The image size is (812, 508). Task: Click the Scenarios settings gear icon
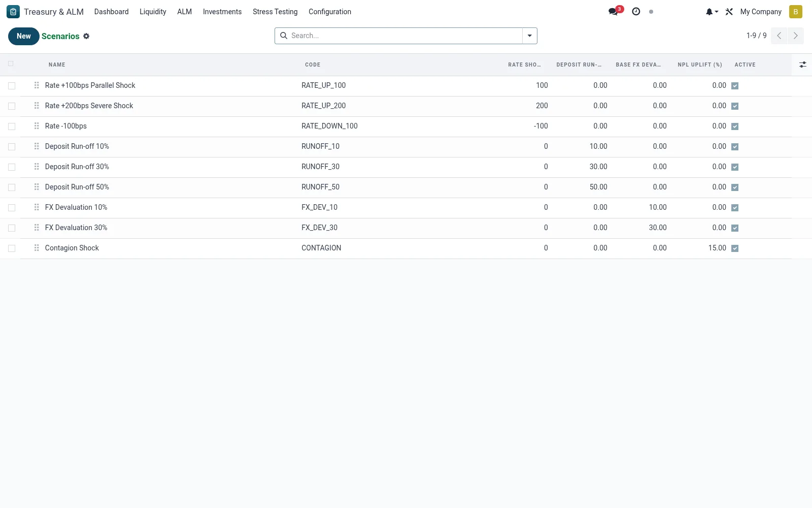click(86, 36)
